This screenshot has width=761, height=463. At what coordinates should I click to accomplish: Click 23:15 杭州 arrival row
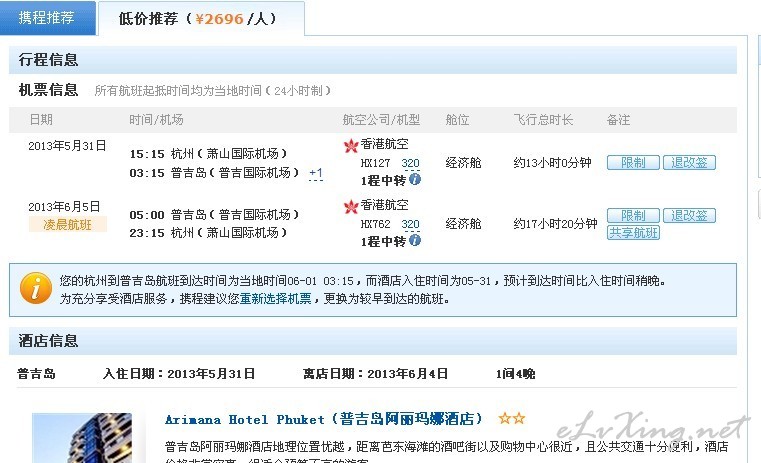208,233
